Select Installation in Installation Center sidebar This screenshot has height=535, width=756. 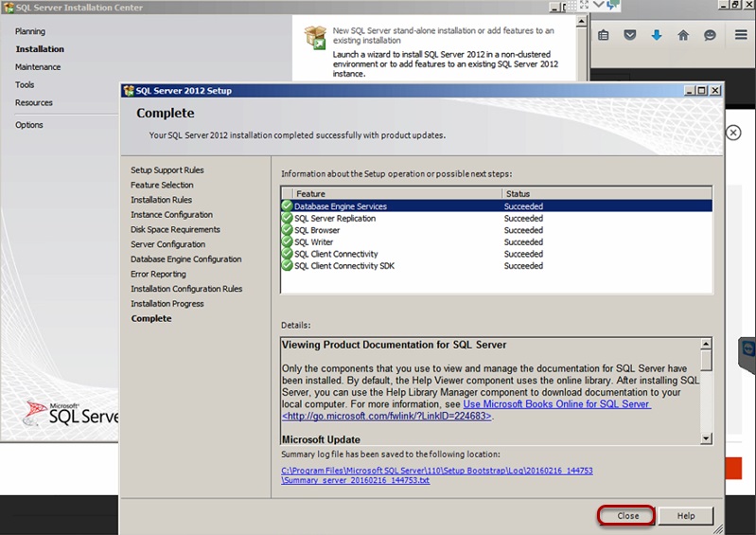click(40, 49)
